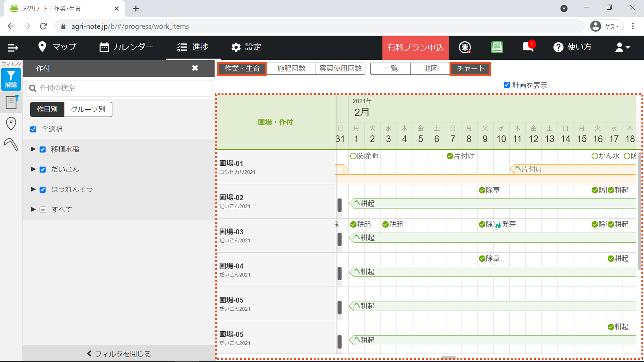Click the filter funnel 解除 icon
This screenshot has width=644, height=362.
[x=11, y=79]
